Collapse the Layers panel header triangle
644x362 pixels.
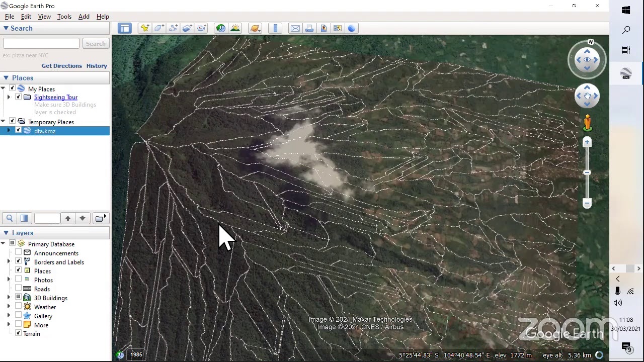point(6,233)
